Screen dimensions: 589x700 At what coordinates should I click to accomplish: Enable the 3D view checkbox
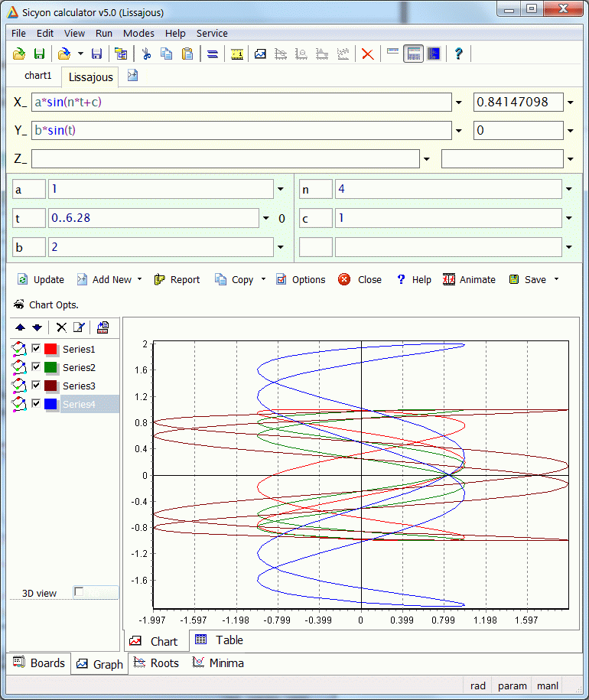[x=79, y=592]
